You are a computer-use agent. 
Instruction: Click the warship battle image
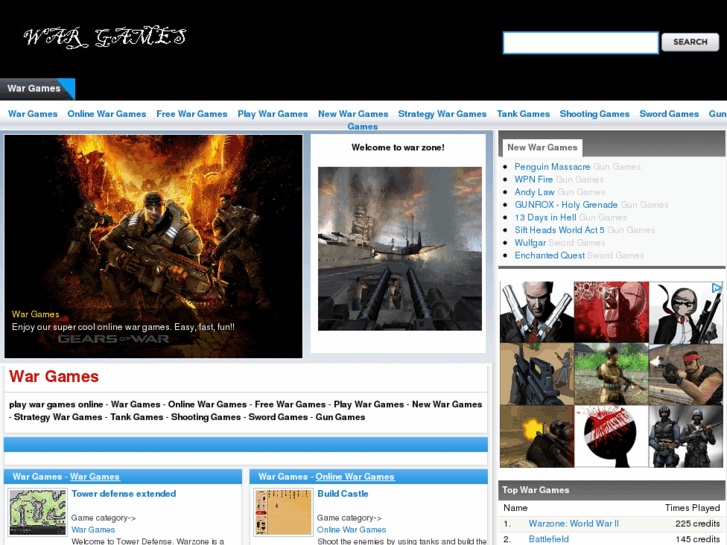click(400, 249)
